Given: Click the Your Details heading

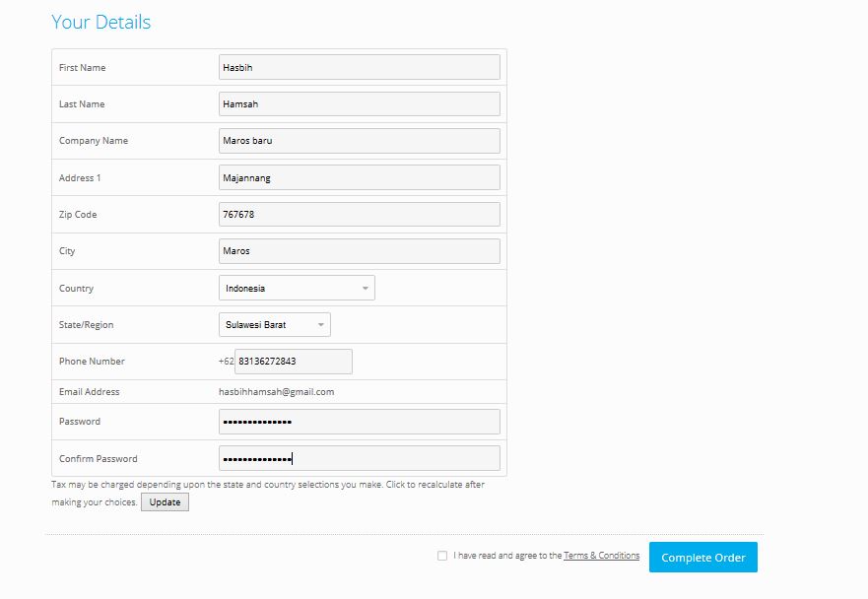Looking at the screenshot, I should (x=100, y=22).
